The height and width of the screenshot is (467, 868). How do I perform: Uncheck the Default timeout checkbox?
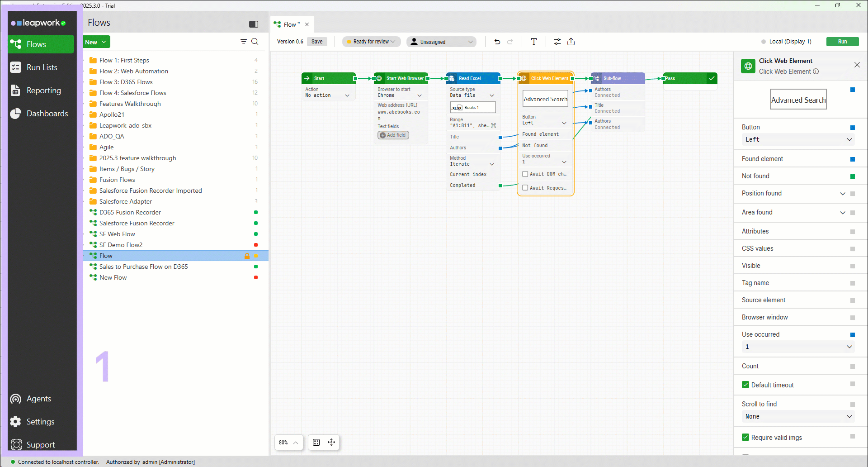pos(745,385)
